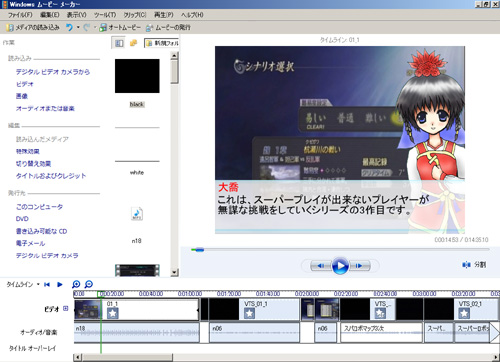The height and width of the screenshot is (362, 500).
Task: Open the 再生(P) menu
Action: (163, 15)
